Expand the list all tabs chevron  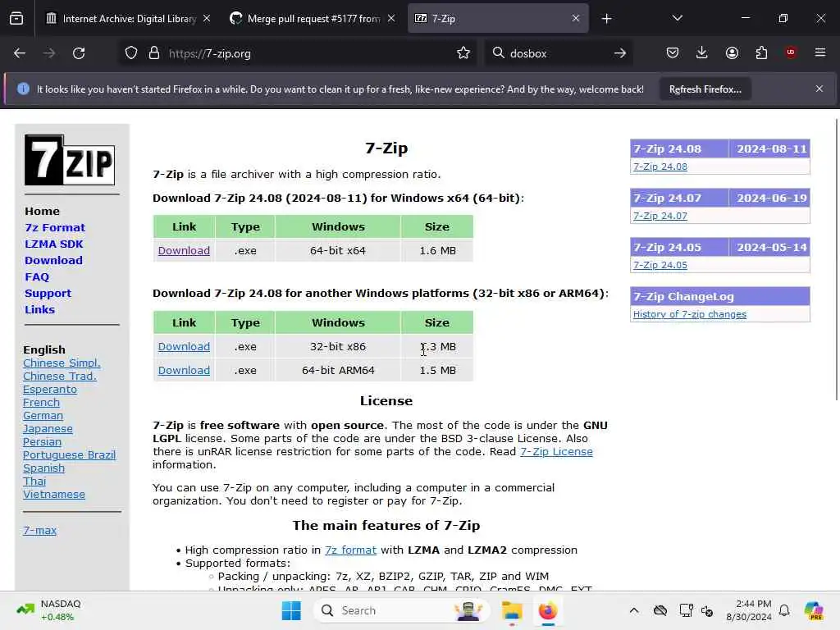click(x=677, y=18)
